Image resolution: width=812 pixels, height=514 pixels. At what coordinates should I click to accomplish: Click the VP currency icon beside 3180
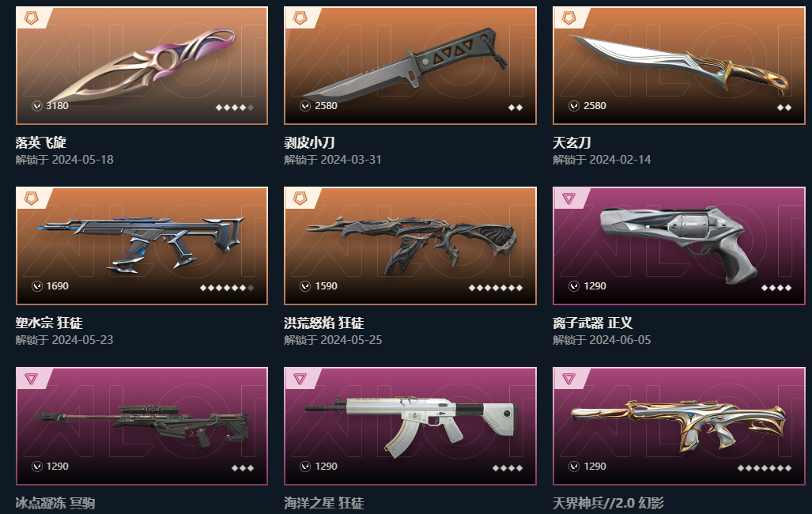tap(37, 106)
